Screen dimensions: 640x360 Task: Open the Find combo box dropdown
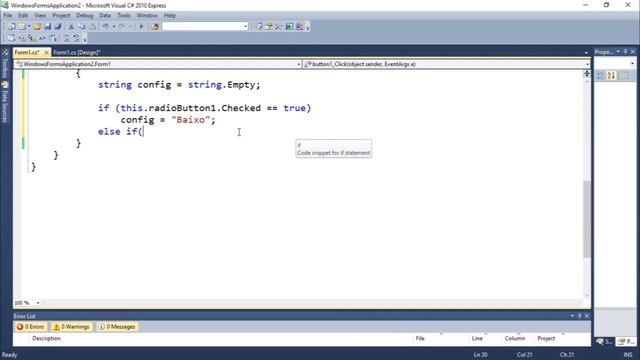click(245, 27)
